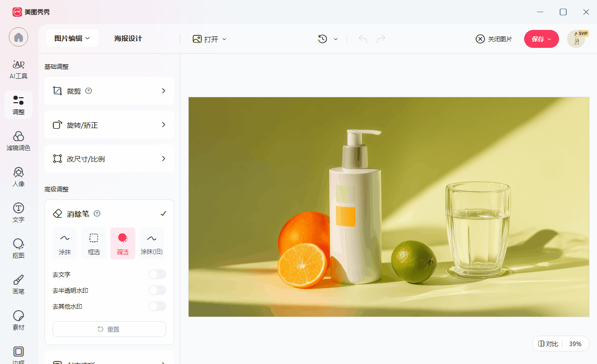
Task: Select the 滤镜调色 sidebar icon
Action: (18, 141)
